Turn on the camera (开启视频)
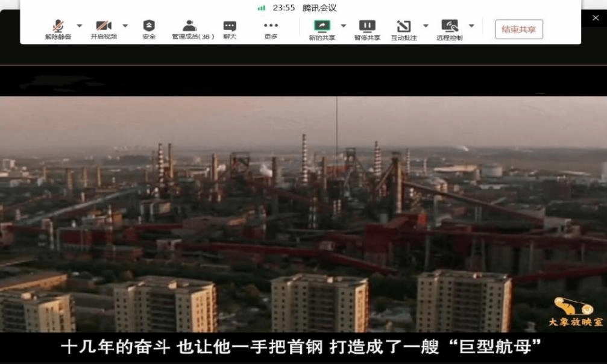607x364 pixels. (x=104, y=29)
